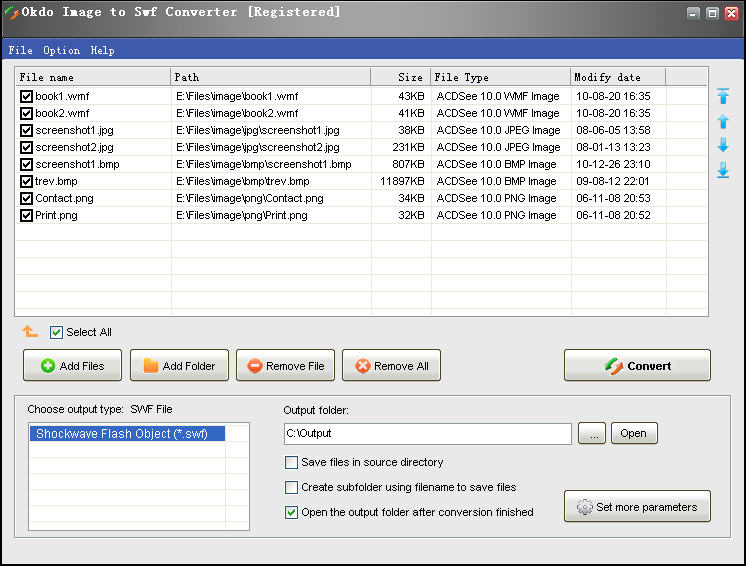The height and width of the screenshot is (566, 746).
Task: Toggle the Select All checkbox
Action: tap(57, 332)
